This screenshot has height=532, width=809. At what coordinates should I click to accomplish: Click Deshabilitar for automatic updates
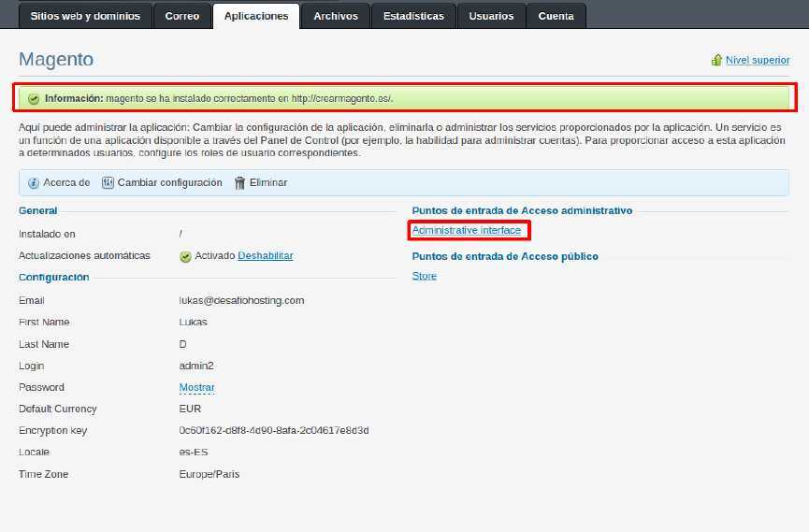click(x=266, y=255)
